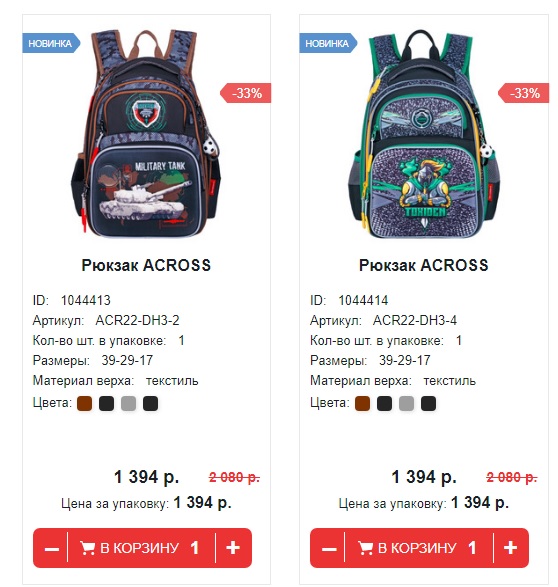Decrease quantity for backpack ID 1044414
This screenshot has height=587, width=558.
[x=328, y=548]
